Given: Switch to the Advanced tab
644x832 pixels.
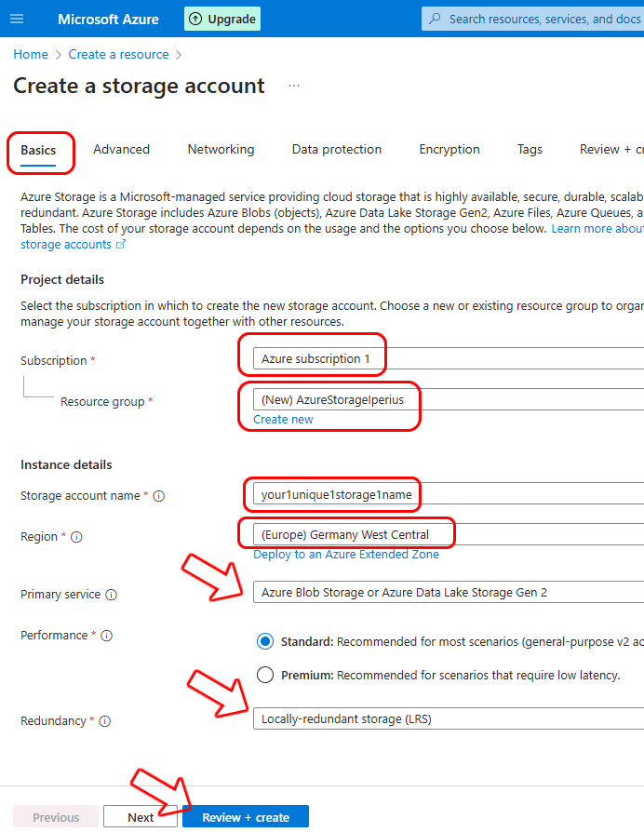Looking at the screenshot, I should click(x=122, y=150).
